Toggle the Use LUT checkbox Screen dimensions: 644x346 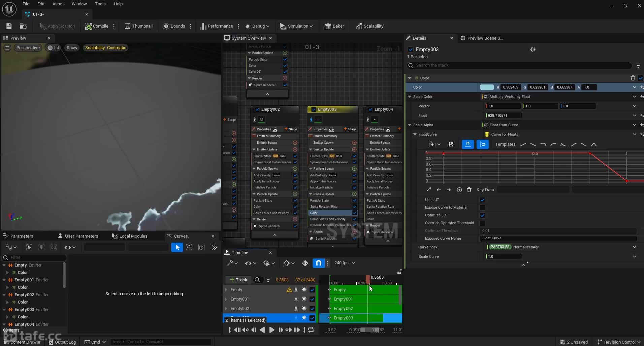point(482,200)
